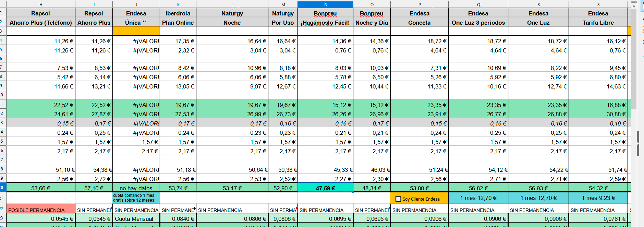Select the 'cuota contando 1 mes gratis' note cell

point(136,198)
